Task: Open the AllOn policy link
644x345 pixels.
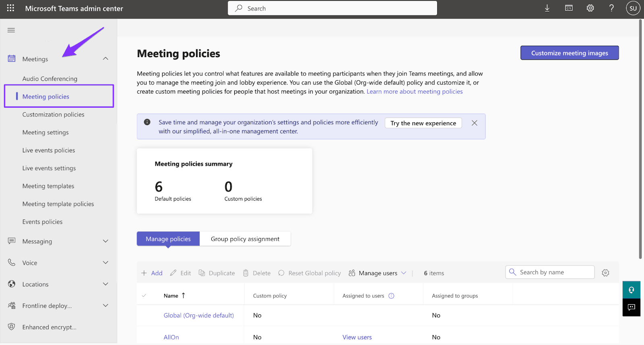Action: tap(171, 337)
